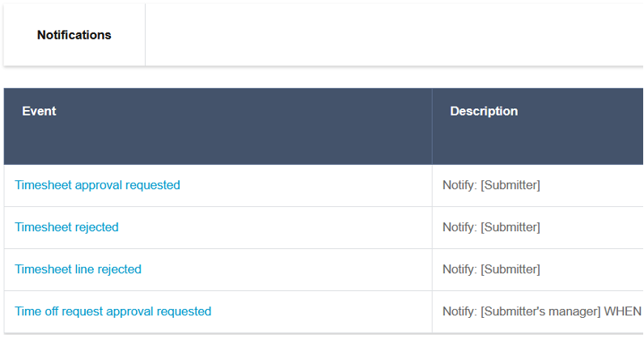Sort by the Description column header
This screenshot has height=351, width=644.
484,111
